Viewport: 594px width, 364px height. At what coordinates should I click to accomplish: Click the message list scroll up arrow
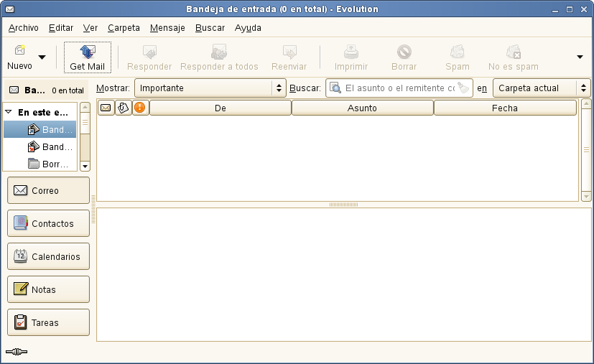coord(586,104)
